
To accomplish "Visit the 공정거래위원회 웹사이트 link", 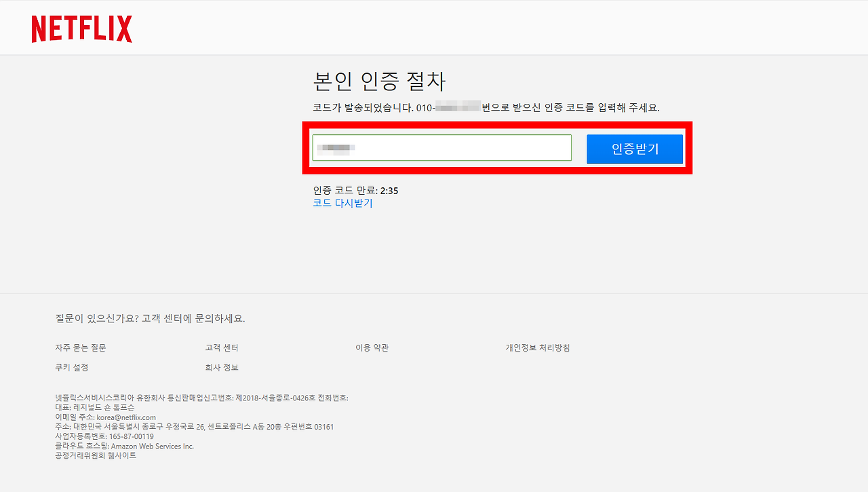I will (x=94, y=456).
